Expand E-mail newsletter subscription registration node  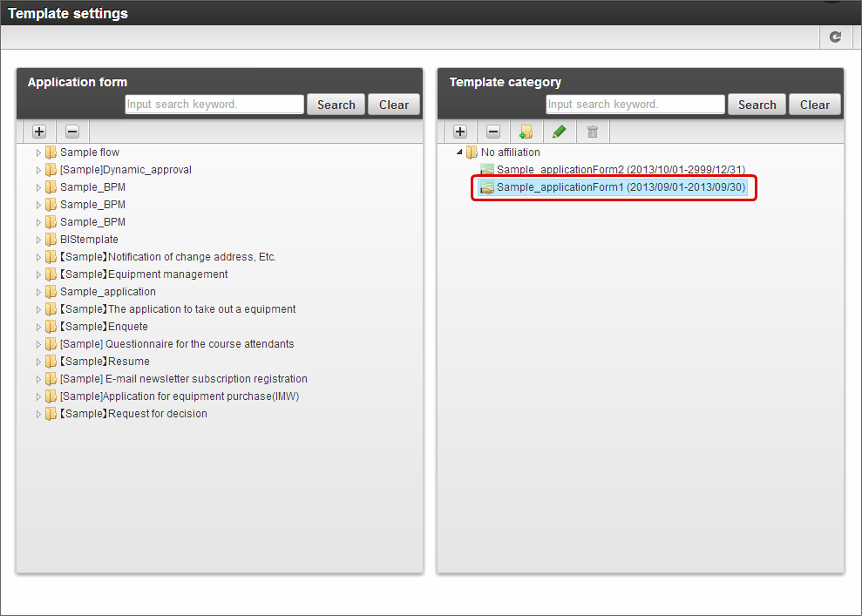coord(38,379)
